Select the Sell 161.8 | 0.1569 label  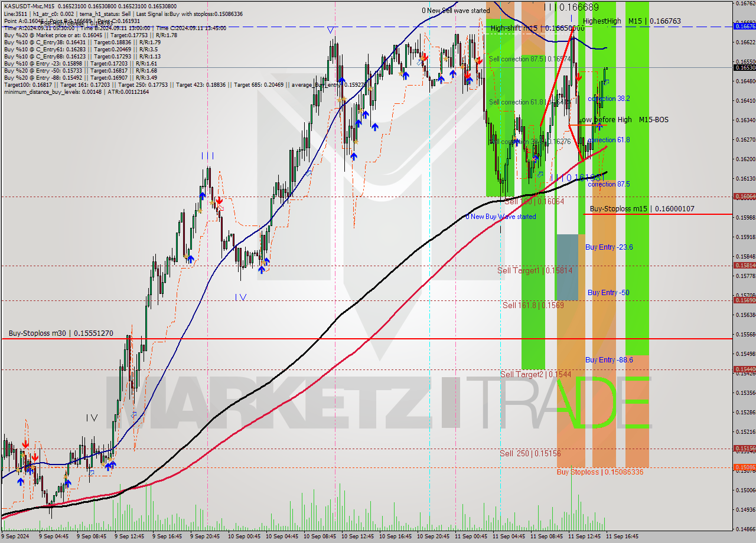pyautogui.click(x=533, y=305)
